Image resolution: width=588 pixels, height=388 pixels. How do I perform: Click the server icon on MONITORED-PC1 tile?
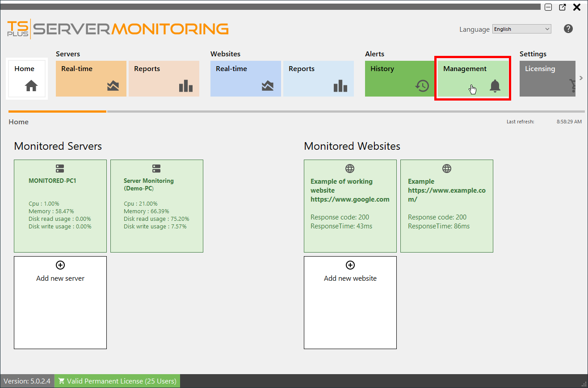coord(60,169)
